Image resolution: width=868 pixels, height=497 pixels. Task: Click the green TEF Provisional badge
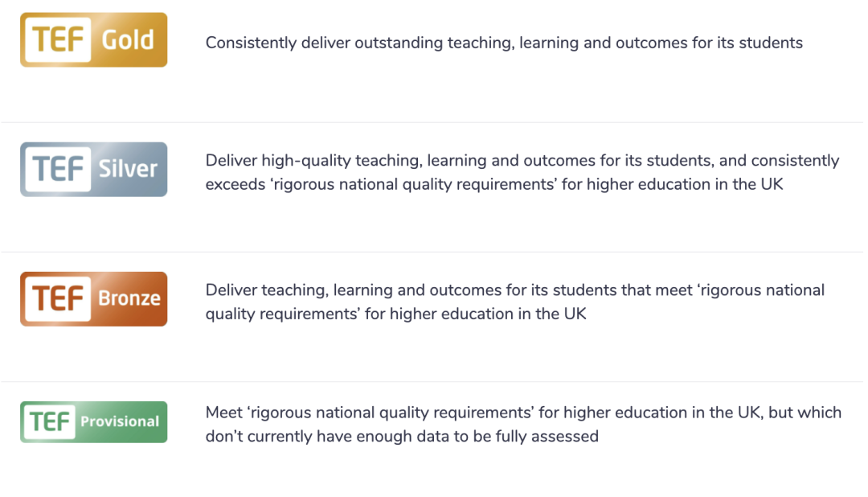pos(93,422)
